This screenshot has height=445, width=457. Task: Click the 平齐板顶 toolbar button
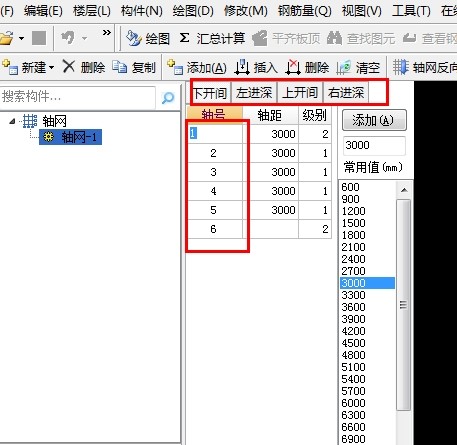click(x=286, y=38)
